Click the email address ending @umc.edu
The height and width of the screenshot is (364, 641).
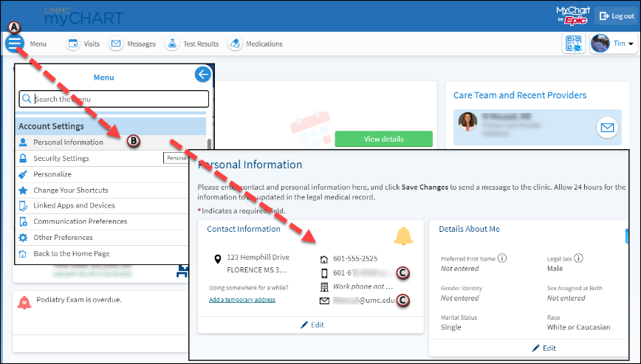[364, 301]
